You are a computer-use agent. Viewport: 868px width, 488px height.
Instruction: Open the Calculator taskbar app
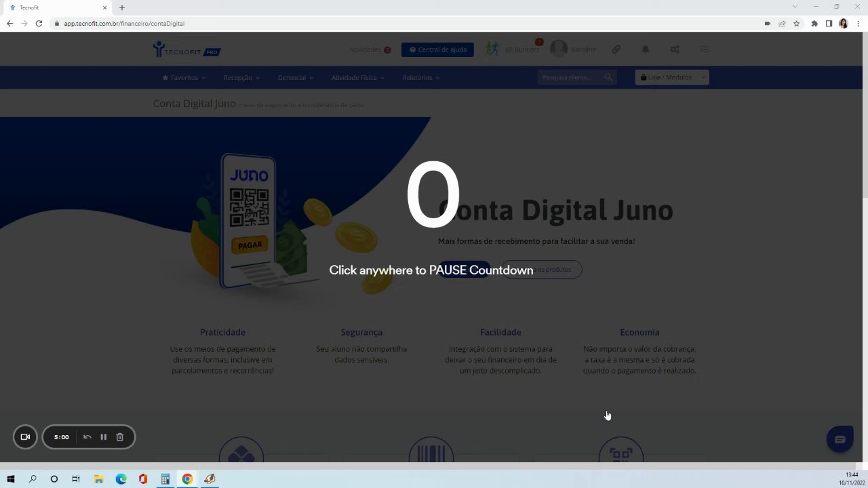coord(165,479)
